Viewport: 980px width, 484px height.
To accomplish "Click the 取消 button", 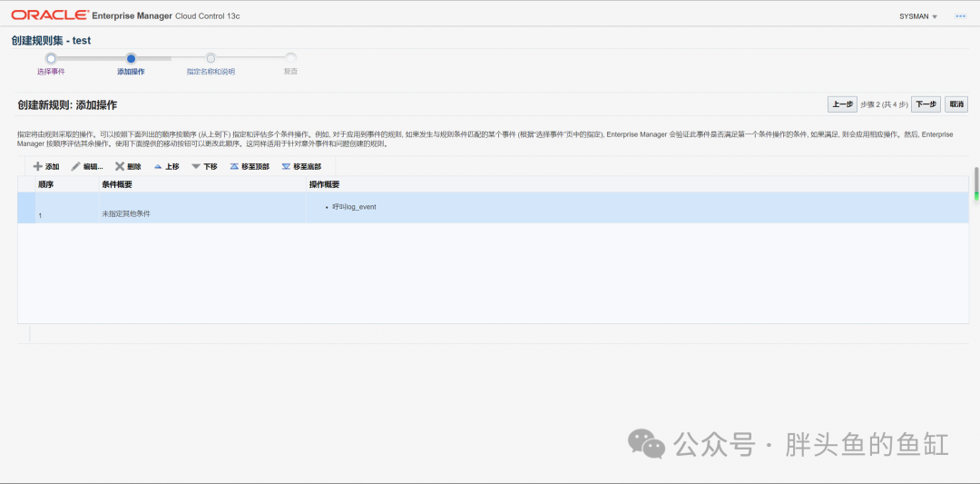I will click(x=956, y=104).
